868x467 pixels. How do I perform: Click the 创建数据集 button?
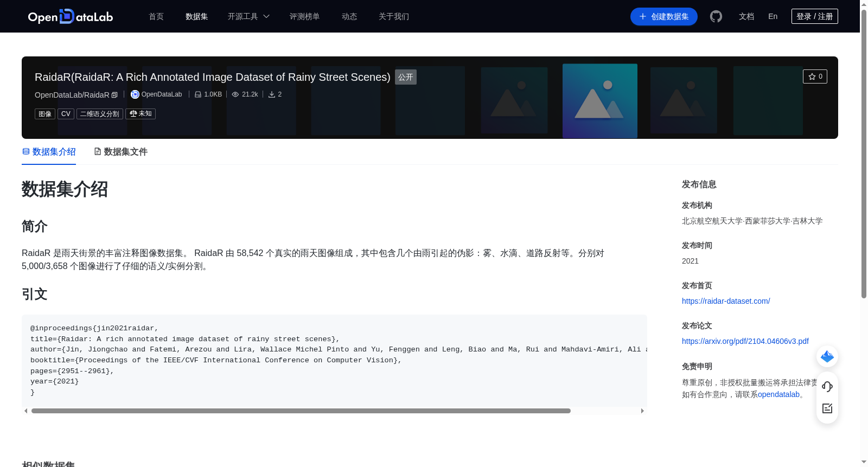tap(664, 16)
